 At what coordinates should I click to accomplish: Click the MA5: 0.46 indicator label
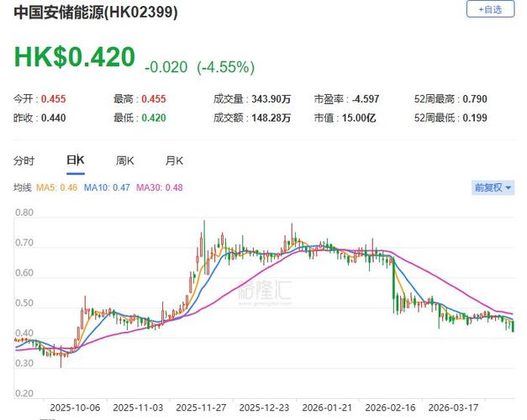(x=57, y=187)
